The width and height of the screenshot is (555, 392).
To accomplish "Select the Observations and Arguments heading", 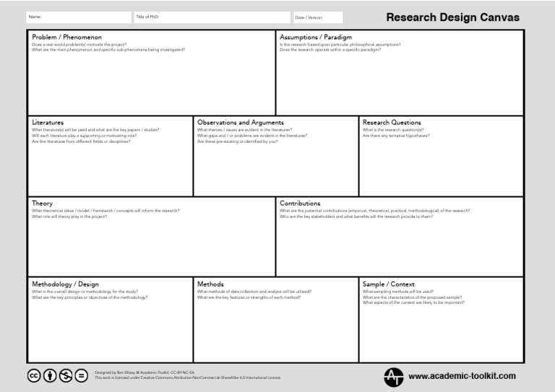I will click(241, 122).
